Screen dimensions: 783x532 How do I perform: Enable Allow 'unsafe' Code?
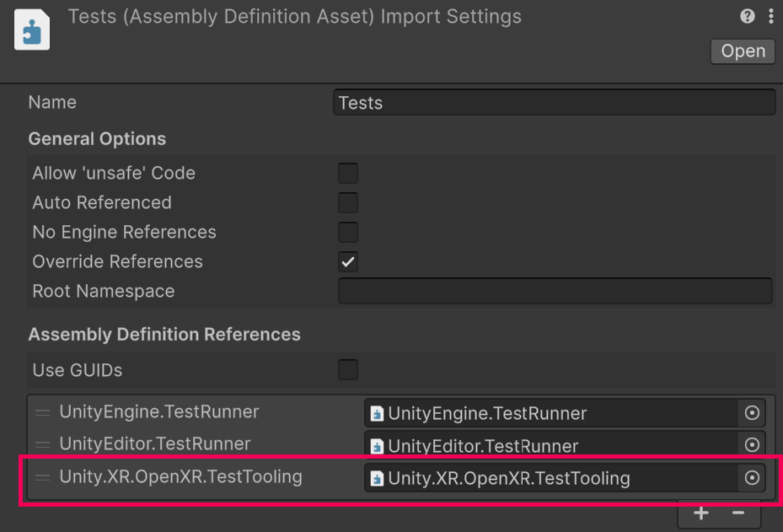pos(348,173)
